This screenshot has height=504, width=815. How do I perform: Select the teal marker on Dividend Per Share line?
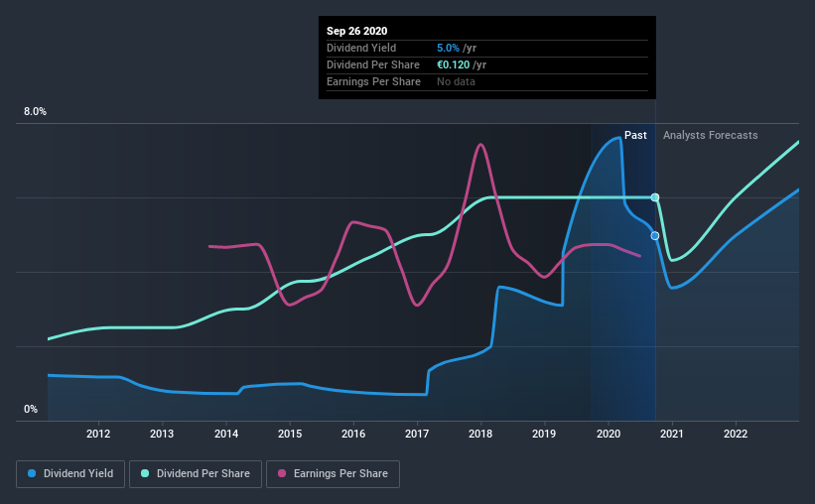[655, 197]
